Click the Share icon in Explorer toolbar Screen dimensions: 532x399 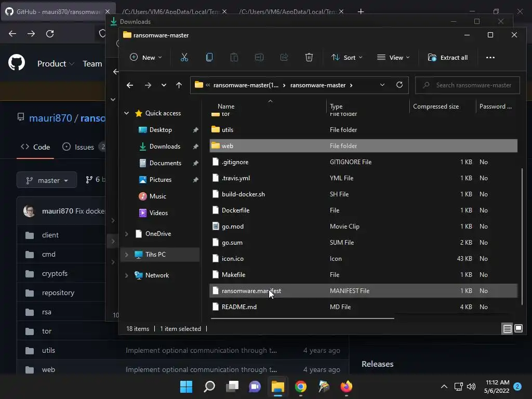tap(284, 57)
